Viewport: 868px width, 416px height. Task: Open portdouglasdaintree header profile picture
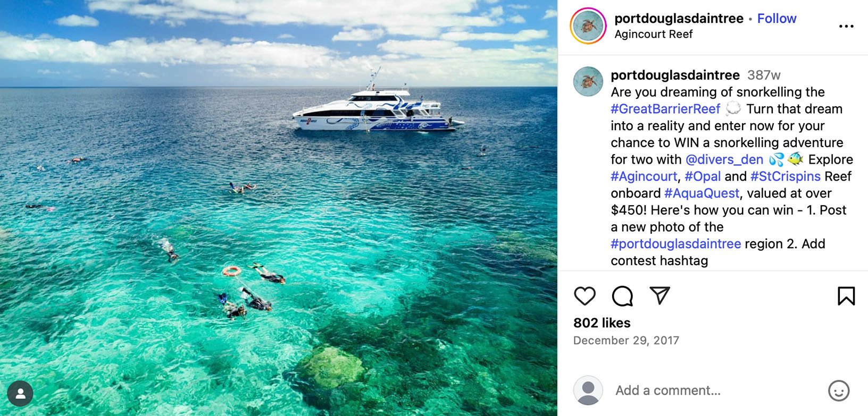pos(588,26)
